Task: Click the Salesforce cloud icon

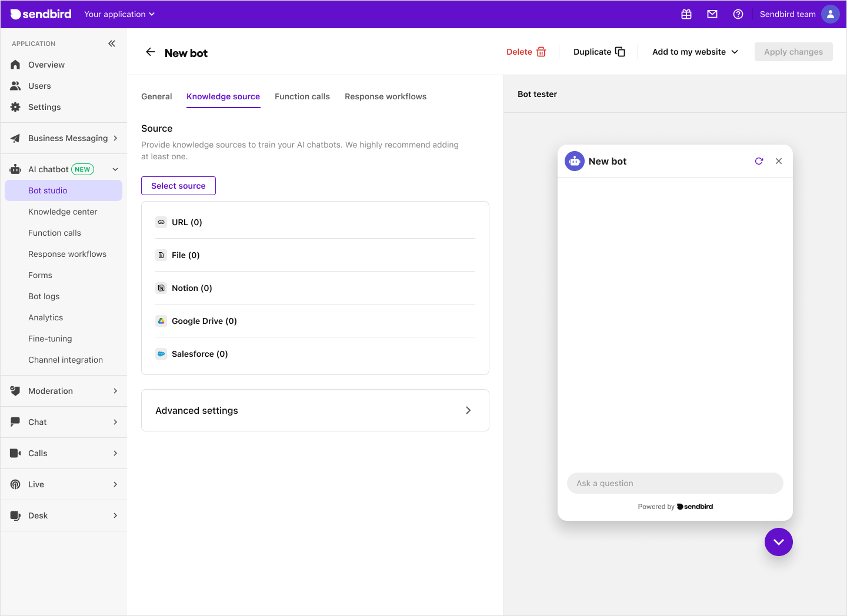Action: [161, 354]
